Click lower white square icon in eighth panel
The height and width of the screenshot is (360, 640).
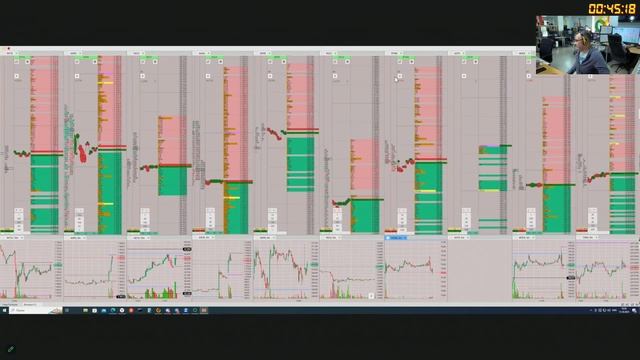coord(464,76)
